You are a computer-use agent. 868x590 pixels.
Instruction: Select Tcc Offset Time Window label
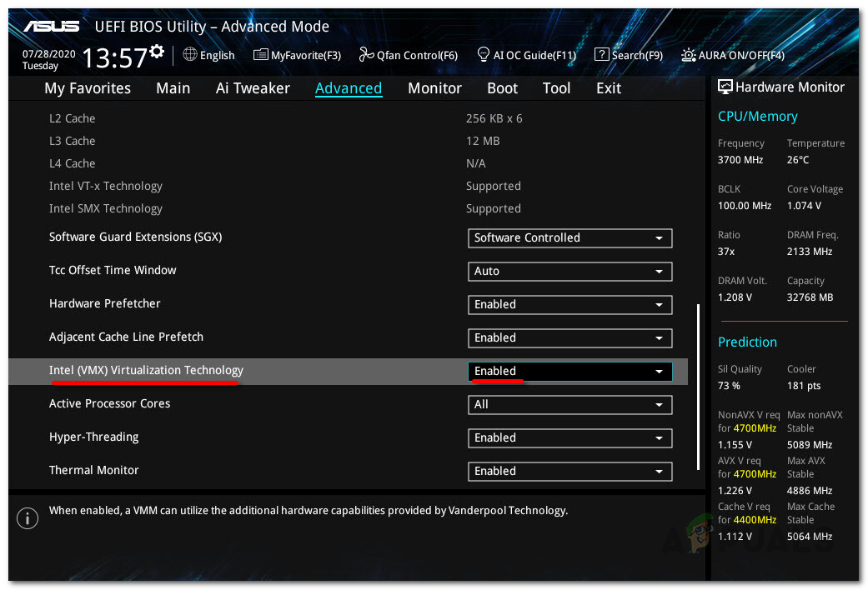tap(113, 270)
